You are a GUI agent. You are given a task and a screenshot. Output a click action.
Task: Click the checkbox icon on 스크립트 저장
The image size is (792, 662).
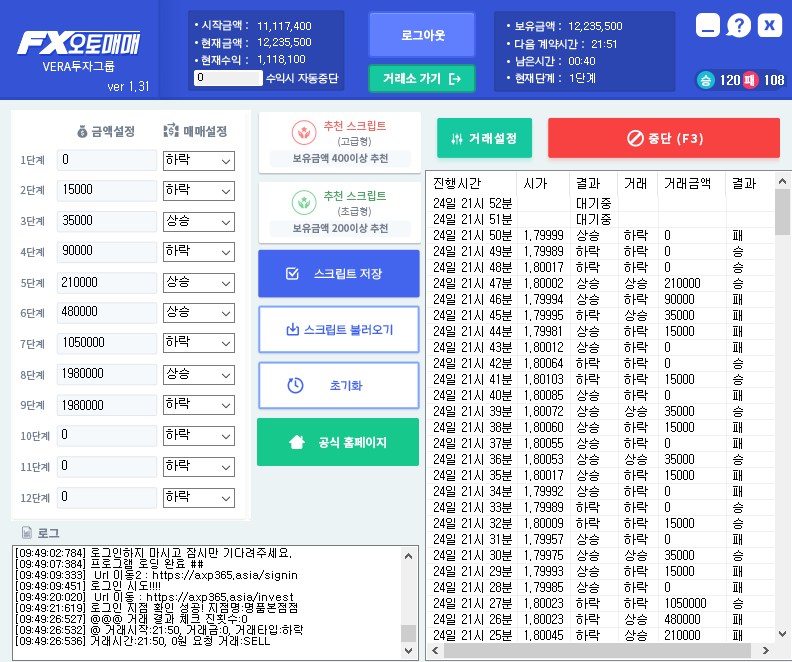292,274
